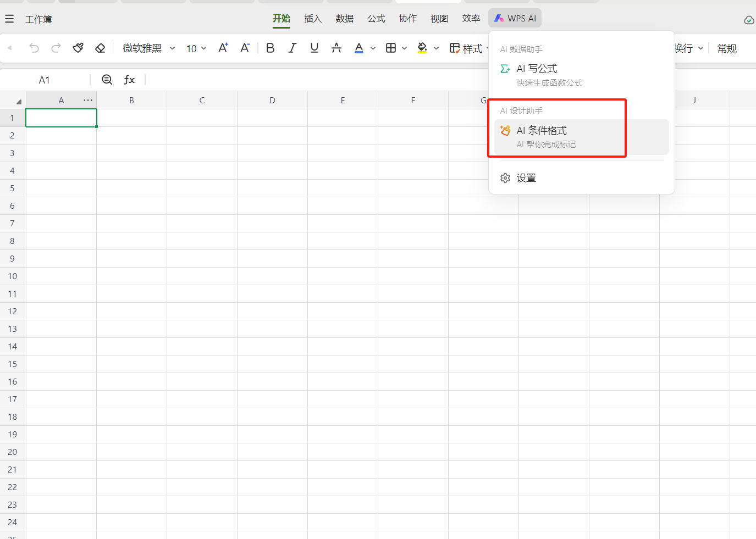Click the WPS AI button
Image resolution: width=756 pixels, height=539 pixels.
click(515, 18)
